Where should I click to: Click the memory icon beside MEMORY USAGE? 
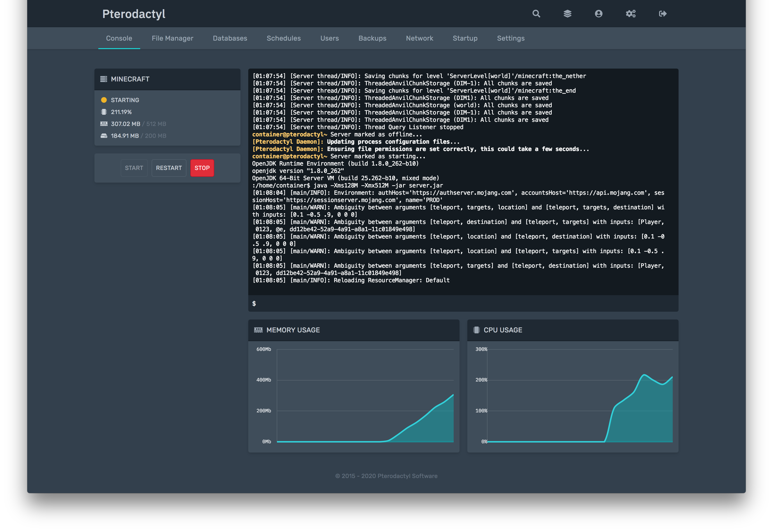pos(258,330)
